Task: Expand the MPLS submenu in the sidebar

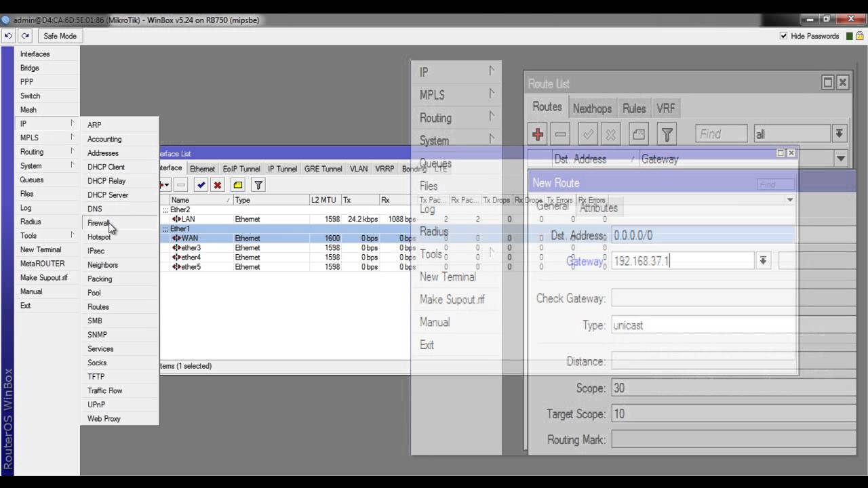Action: point(72,138)
